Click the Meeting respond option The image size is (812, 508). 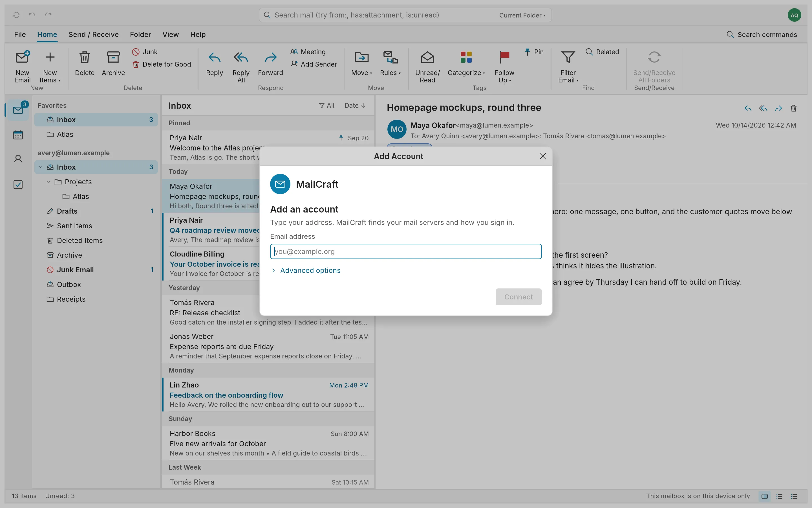[308, 52]
